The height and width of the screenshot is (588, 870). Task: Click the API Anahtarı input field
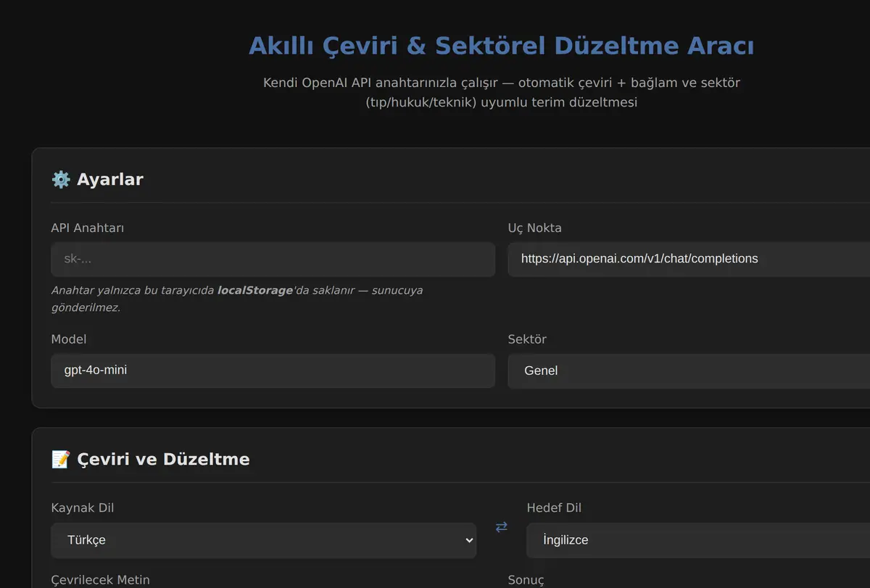273,259
